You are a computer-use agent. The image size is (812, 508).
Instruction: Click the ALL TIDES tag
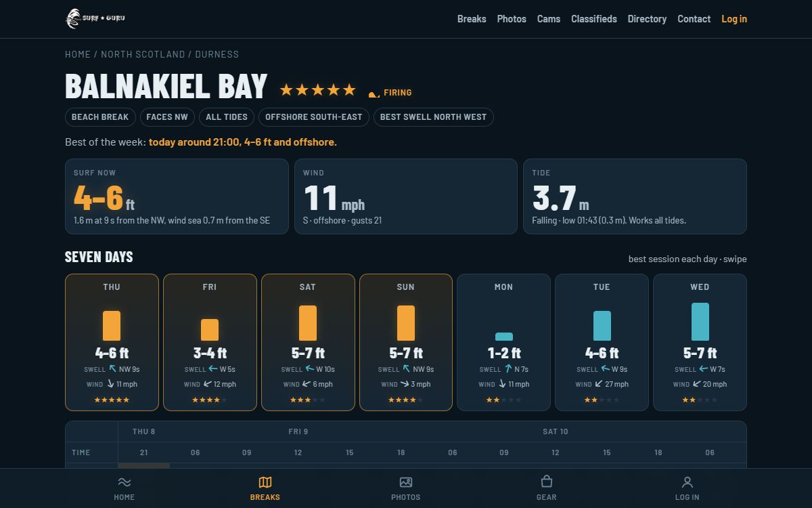227,117
